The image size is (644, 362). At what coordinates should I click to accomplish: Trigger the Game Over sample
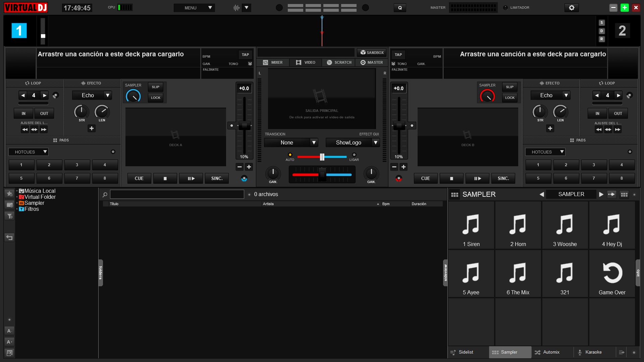pyautogui.click(x=612, y=274)
